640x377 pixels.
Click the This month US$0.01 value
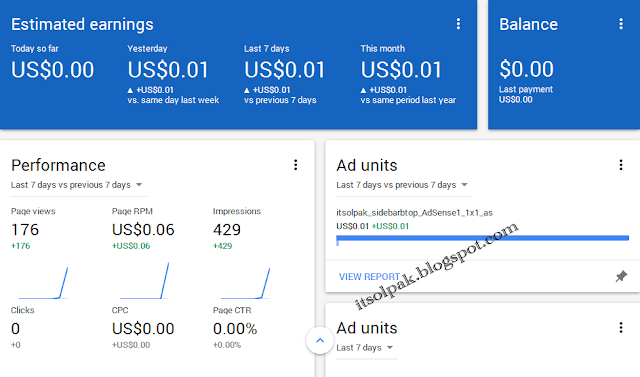point(401,69)
